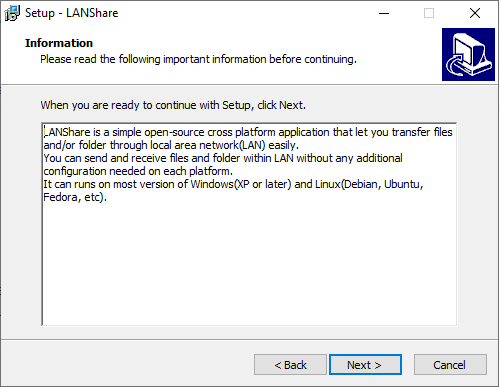
Task: Click the Information heading
Action: coord(59,43)
